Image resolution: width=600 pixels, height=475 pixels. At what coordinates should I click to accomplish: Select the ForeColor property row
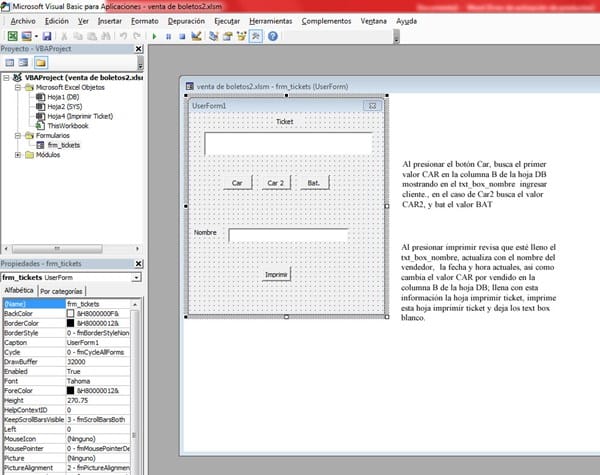click(x=32, y=390)
